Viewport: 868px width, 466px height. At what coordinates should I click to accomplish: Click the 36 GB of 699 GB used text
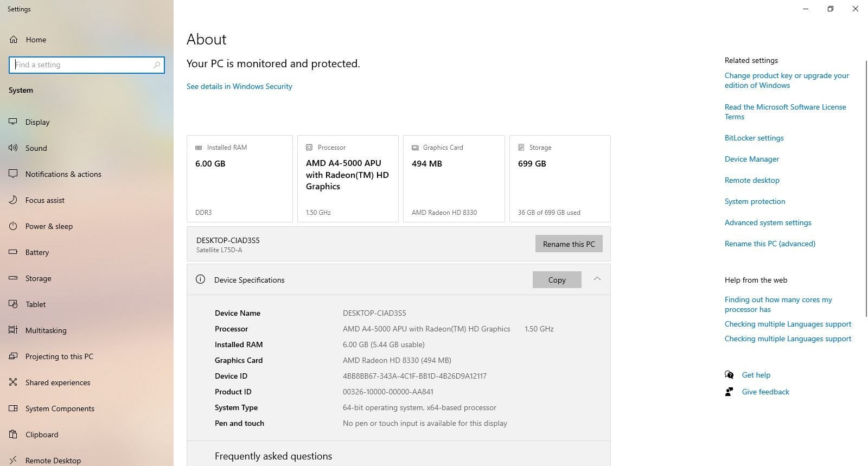point(549,213)
